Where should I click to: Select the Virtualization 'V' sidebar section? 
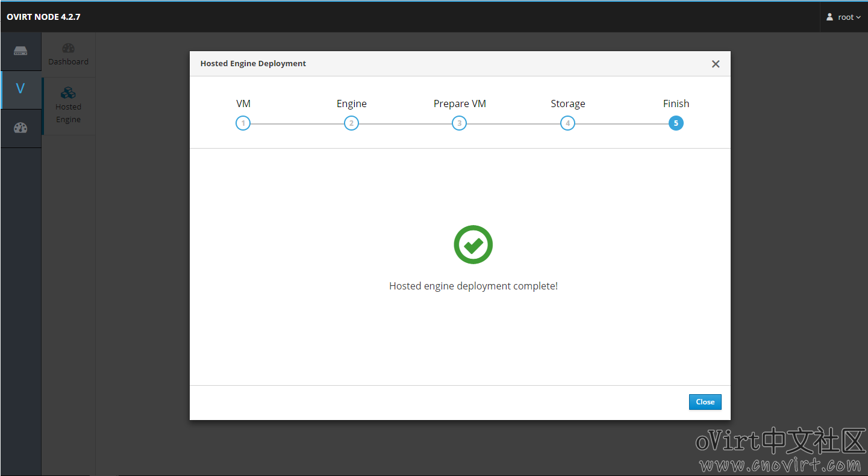(20, 90)
